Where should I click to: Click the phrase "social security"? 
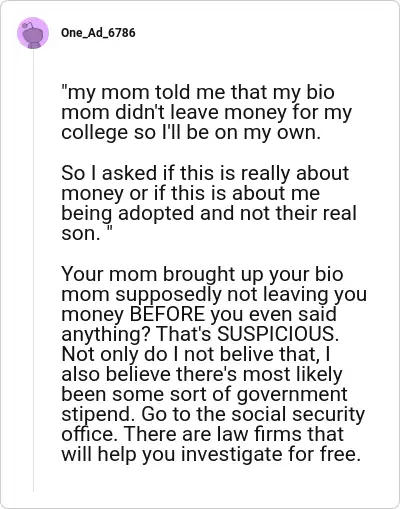pyautogui.click(x=298, y=415)
